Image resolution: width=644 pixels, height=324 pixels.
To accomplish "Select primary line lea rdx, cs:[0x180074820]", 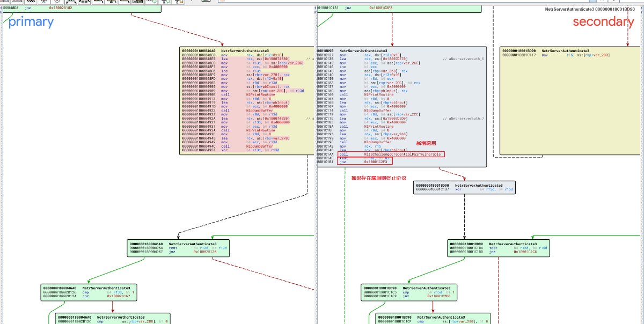I will [236, 118].
